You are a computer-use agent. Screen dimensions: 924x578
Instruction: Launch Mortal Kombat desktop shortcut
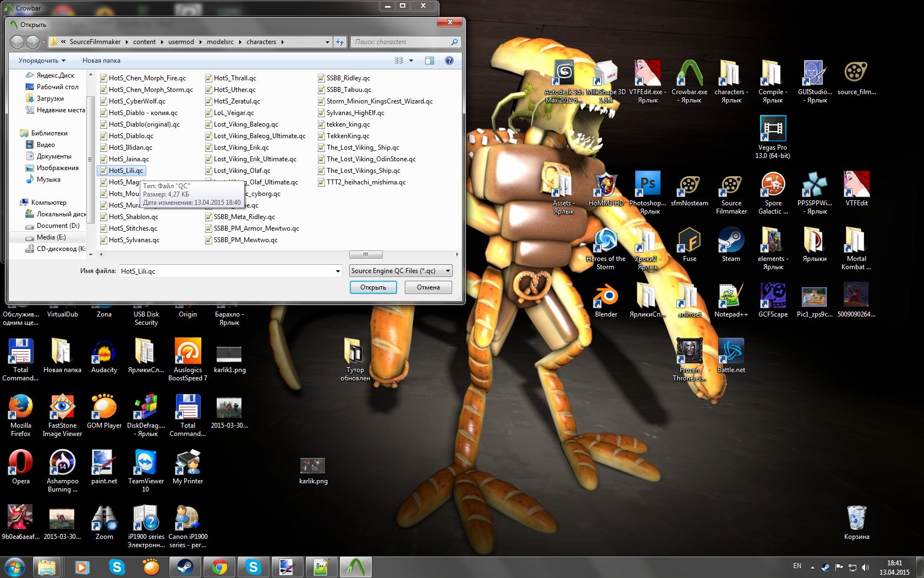coord(856,248)
